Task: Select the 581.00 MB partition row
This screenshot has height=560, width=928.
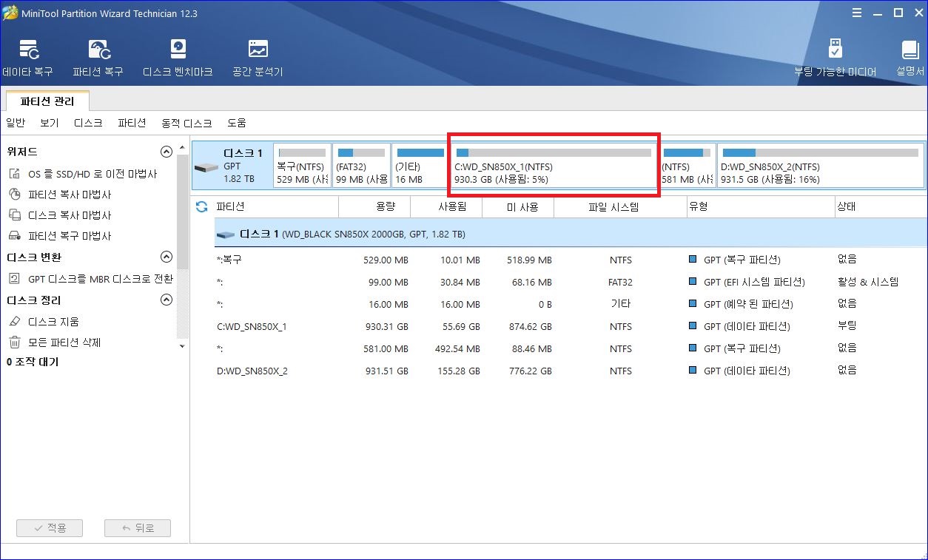Action: point(571,348)
